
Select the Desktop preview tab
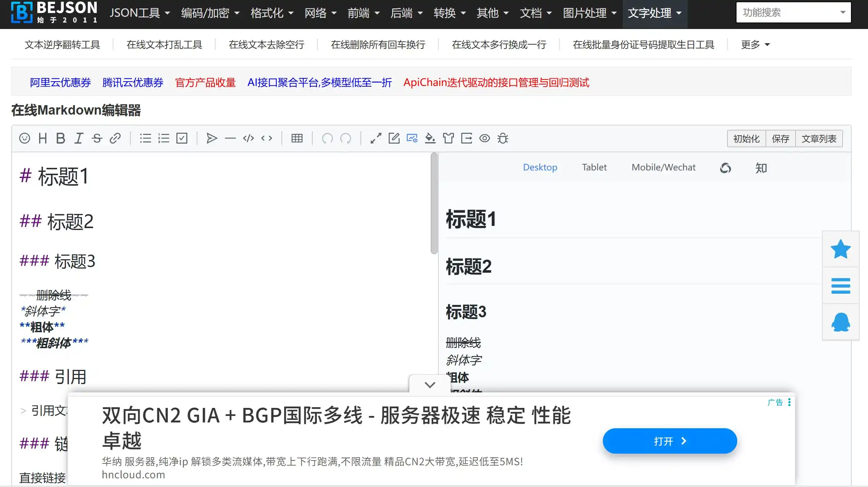(540, 167)
